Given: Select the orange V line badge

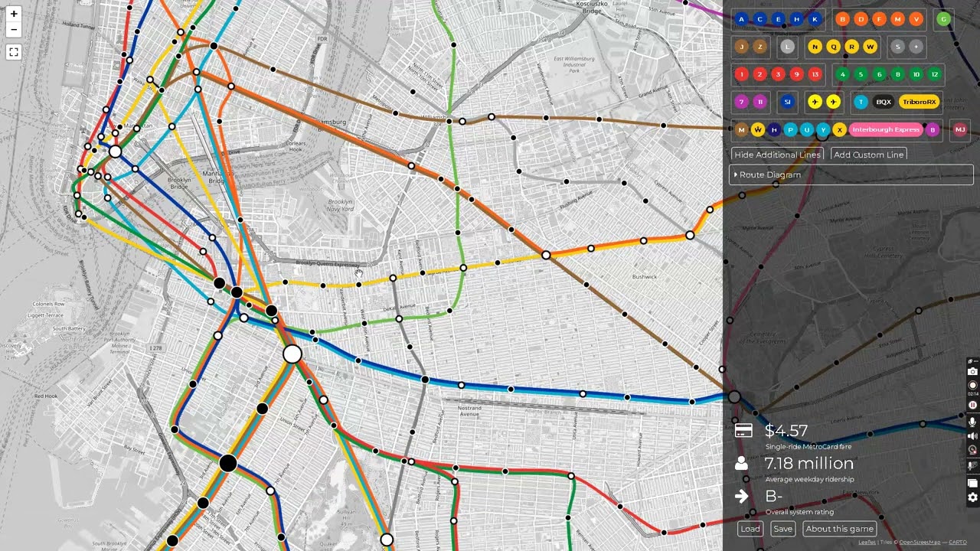Looking at the screenshot, I should [916, 19].
